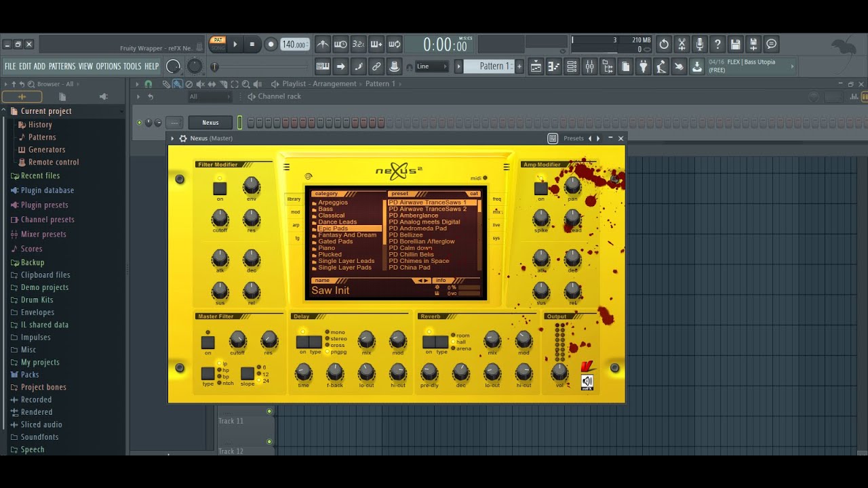Toggle Delay on button
The image size is (868, 488).
(302, 342)
